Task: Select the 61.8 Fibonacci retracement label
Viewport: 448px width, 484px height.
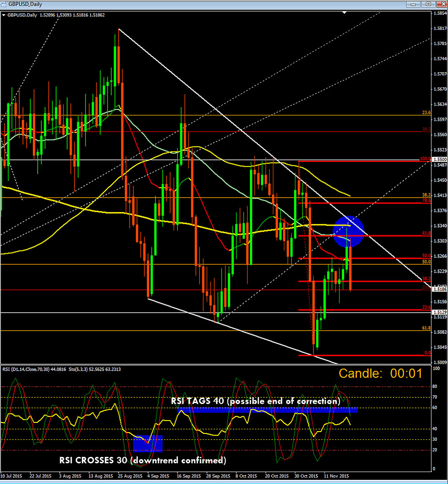Action: 427,233
